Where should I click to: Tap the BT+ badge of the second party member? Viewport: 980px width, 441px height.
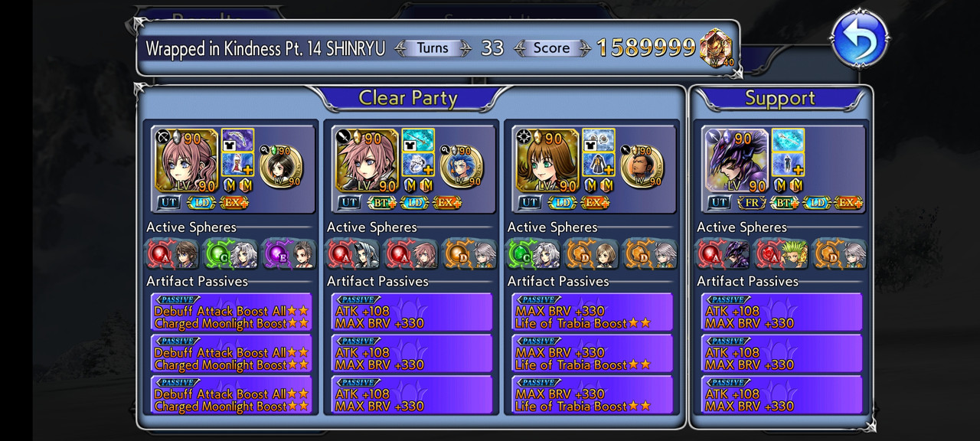[384, 203]
